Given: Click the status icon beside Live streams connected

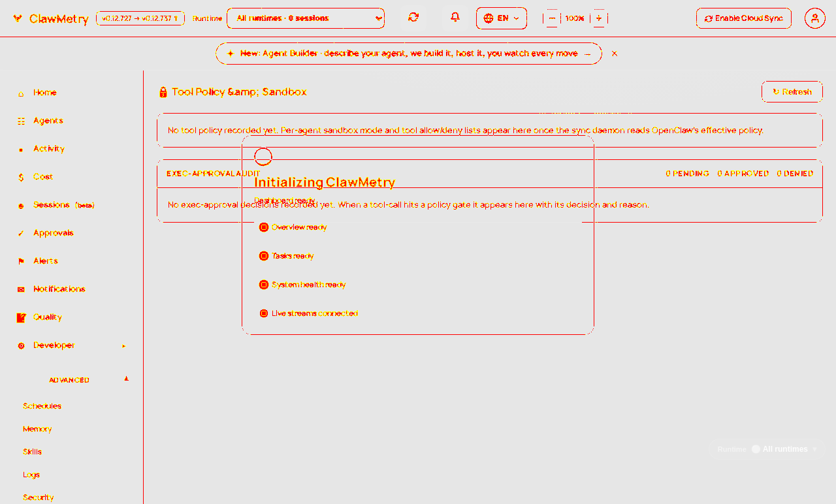Looking at the screenshot, I should click(264, 313).
